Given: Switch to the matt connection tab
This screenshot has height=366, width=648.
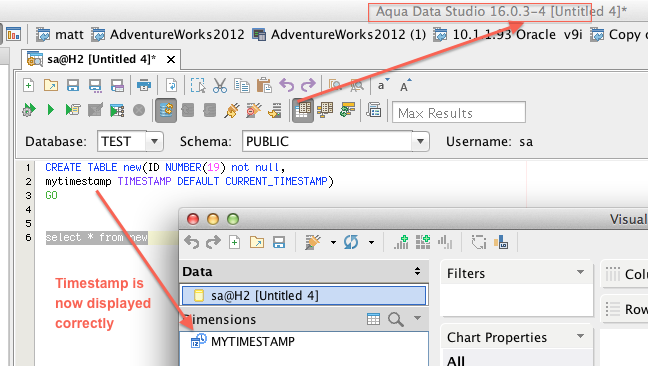Looking at the screenshot, I should tap(60, 35).
